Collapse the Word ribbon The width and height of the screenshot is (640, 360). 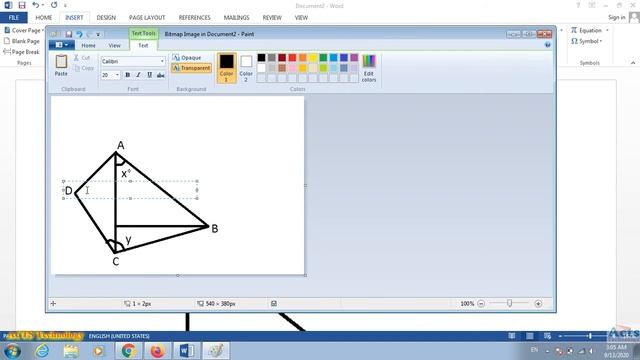pos(633,63)
